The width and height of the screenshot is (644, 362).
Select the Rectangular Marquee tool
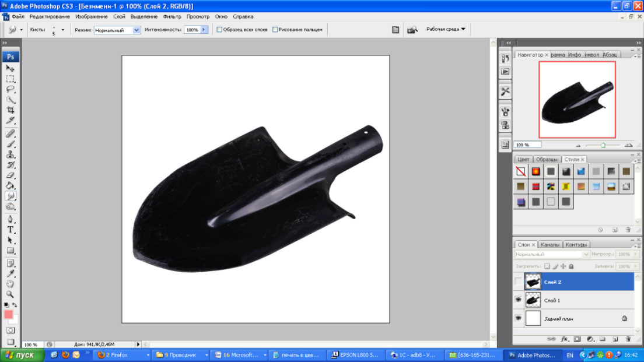(x=10, y=79)
